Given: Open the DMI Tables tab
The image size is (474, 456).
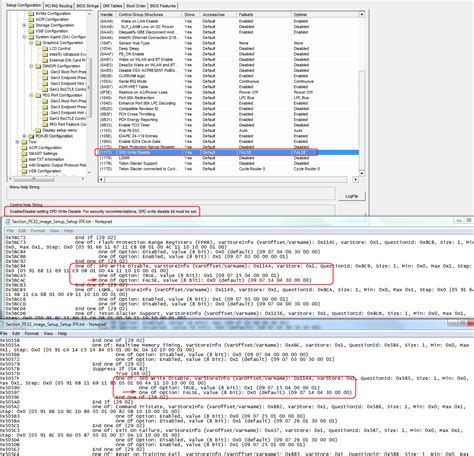Looking at the screenshot, I should coord(112,6).
